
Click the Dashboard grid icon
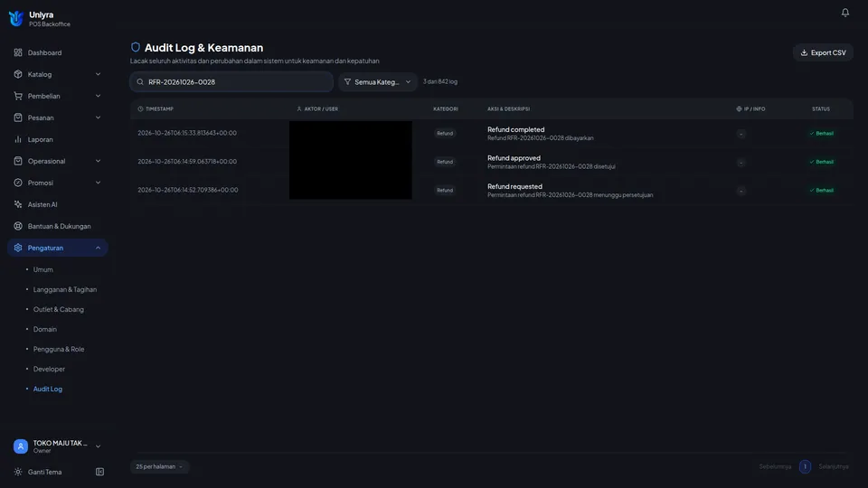point(18,52)
